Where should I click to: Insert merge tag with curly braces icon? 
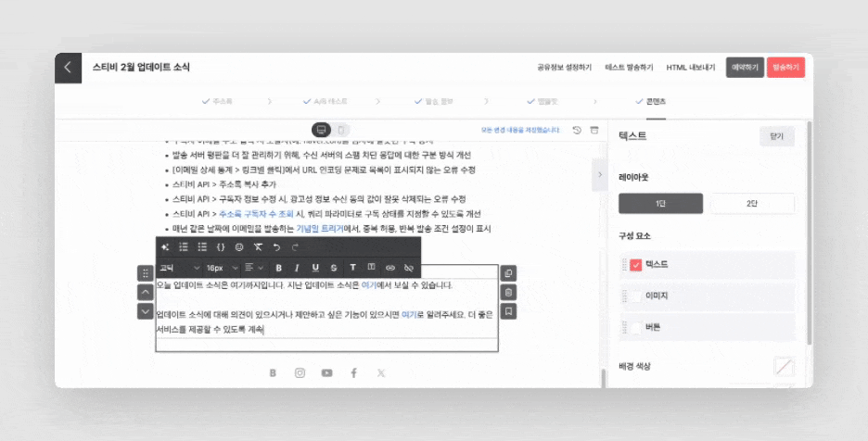tap(221, 247)
